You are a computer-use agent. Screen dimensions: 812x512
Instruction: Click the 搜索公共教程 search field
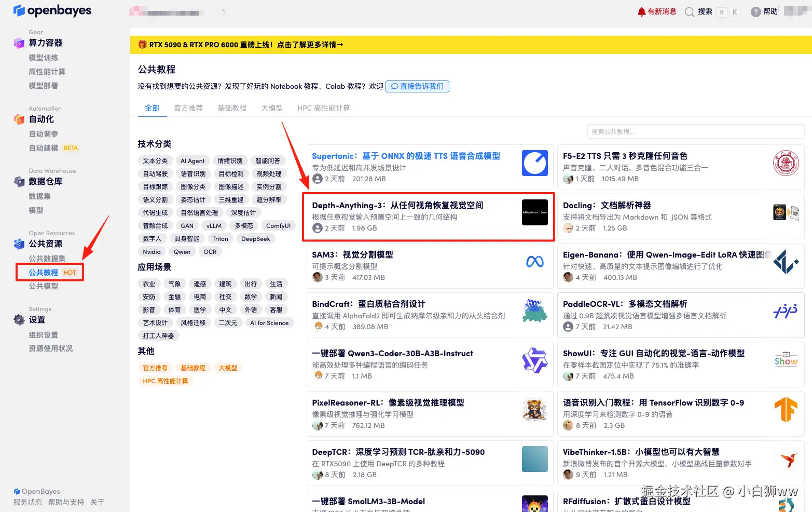pyautogui.click(x=696, y=131)
